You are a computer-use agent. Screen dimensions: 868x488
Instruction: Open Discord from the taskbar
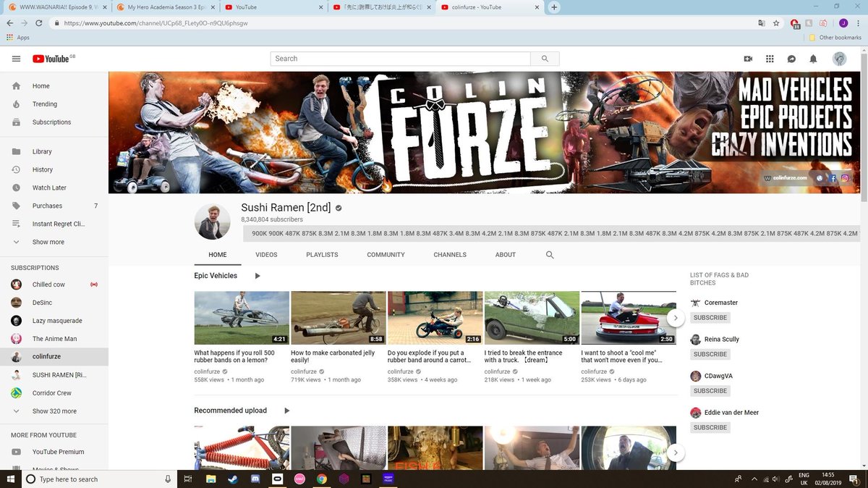(255, 479)
